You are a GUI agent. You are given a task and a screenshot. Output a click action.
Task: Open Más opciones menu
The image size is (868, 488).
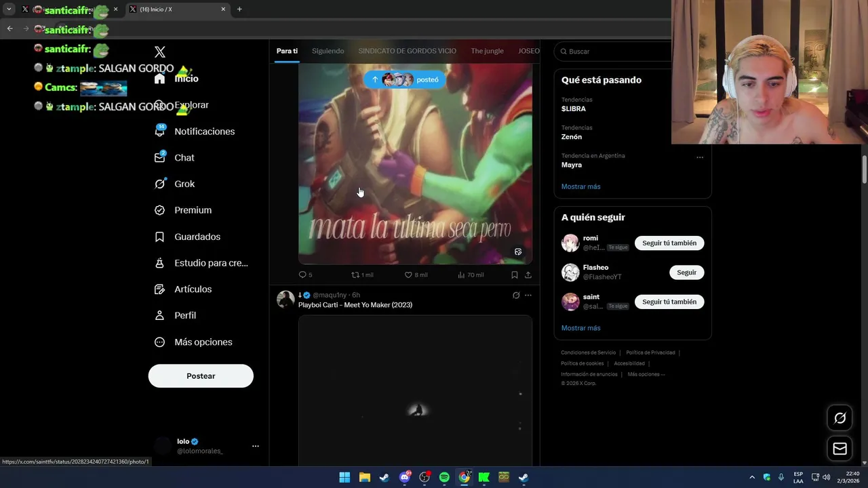click(193, 342)
